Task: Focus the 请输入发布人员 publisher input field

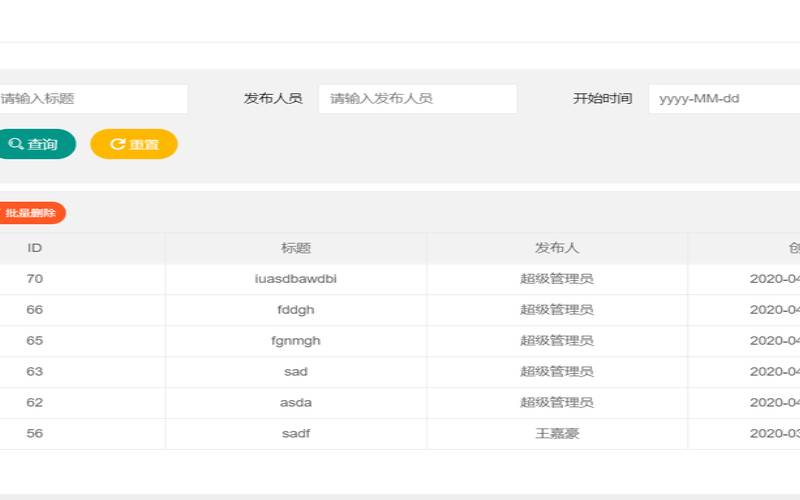Action: pyautogui.click(x=417, y=99)
